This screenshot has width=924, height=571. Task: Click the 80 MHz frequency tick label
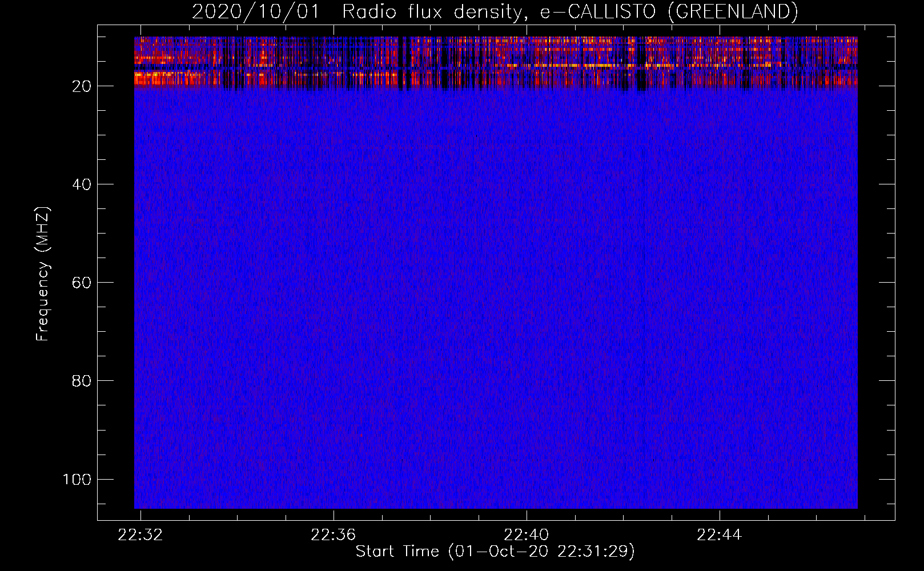[x=82, y=381]
